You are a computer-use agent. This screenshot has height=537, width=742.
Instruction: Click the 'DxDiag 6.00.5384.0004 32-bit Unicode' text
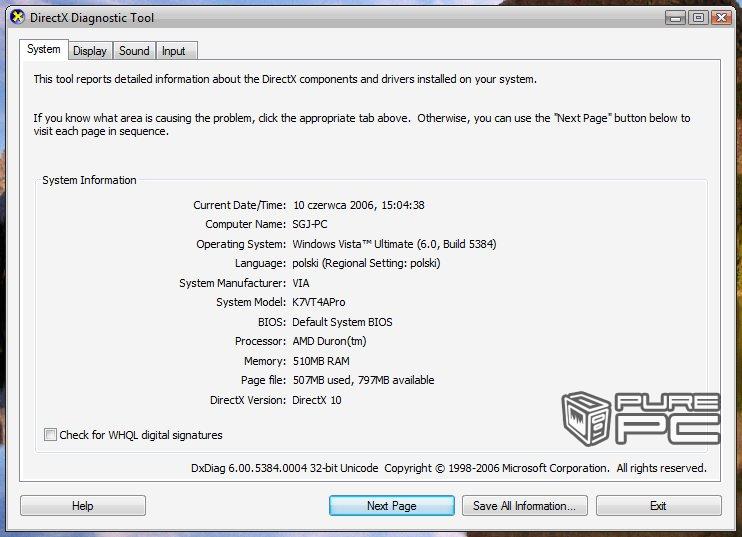[284, 468]
